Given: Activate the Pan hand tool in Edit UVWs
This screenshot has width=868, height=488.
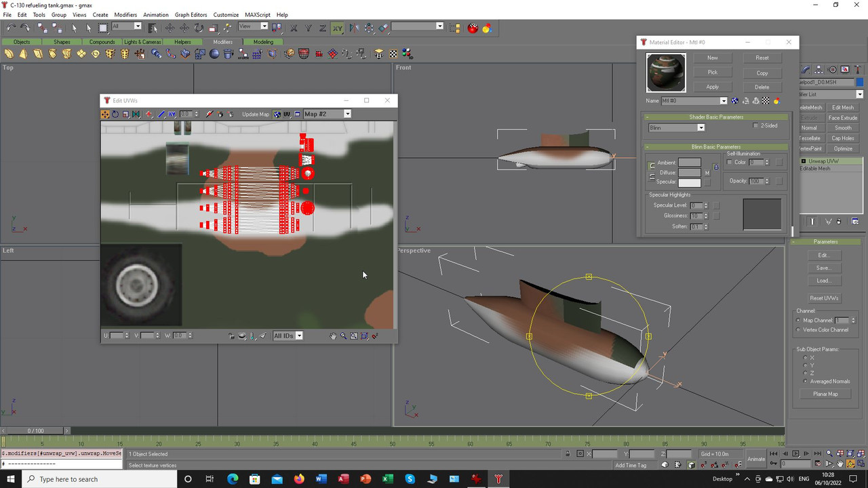Looking at the screenshot, I should pos(333,335).
